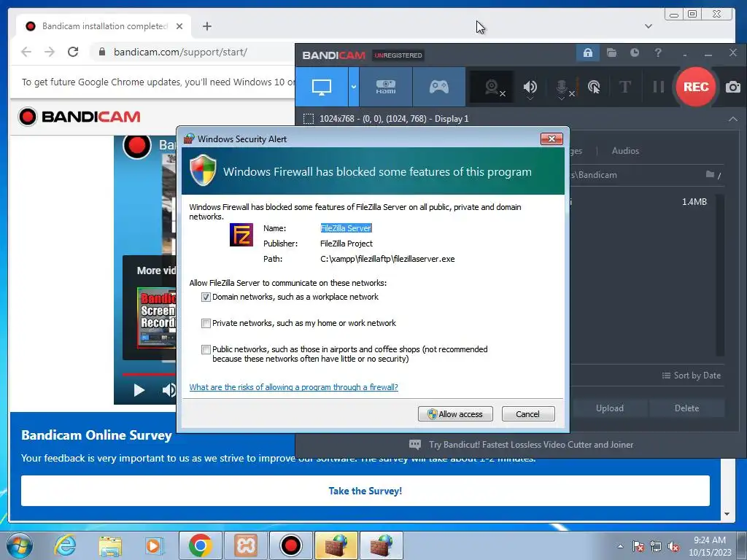This screenshot has width=747, height=560.
Task: Play the Bandicam webpage video
Action: click(x=139, y=391)
